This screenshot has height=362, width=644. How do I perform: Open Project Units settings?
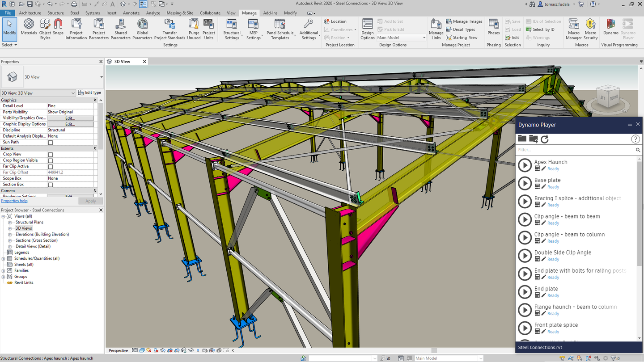tap(209, 29)
